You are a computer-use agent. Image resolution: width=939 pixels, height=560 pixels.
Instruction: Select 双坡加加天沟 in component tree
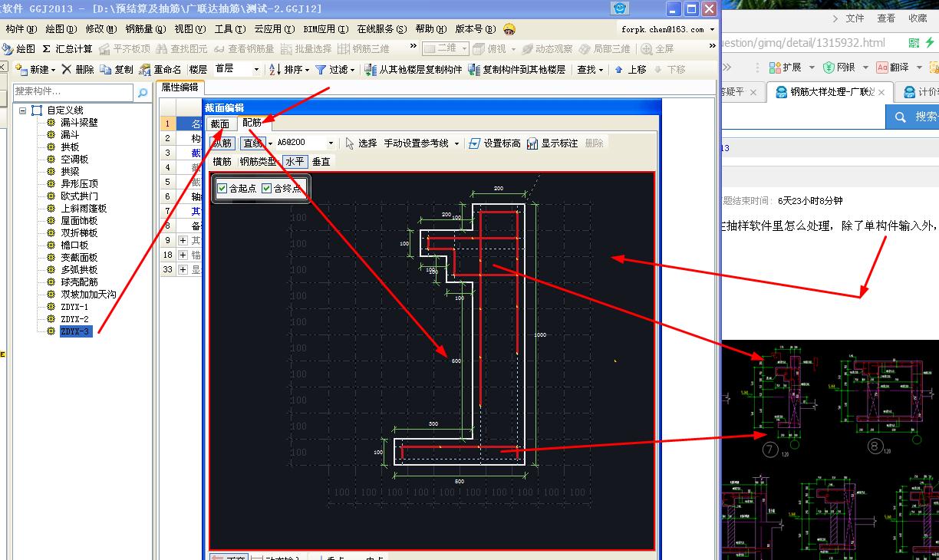[88, 295]
